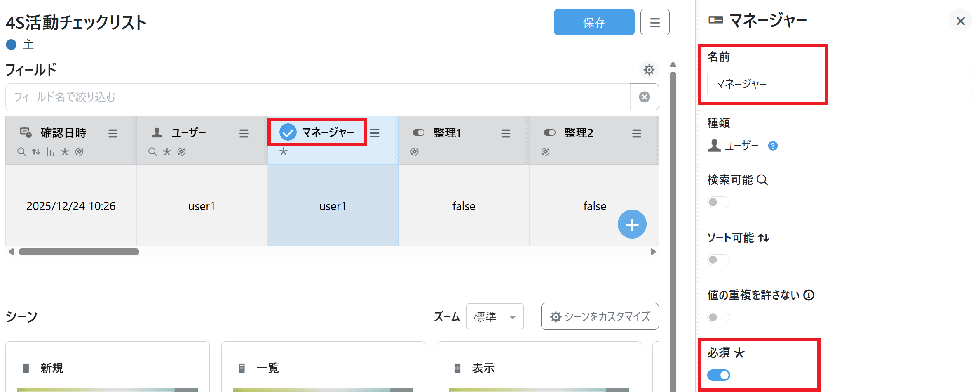Click シーンをカスタマイズ button
The image size is (980, 392).
pyautogui.click(x=600, y=316)
